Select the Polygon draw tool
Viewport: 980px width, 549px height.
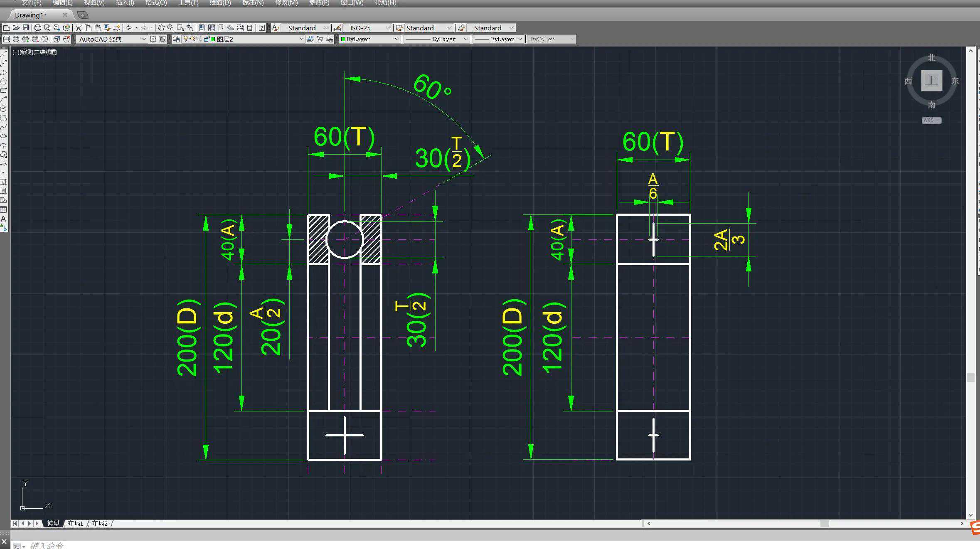pyautogui.click(x=3, y=81)
